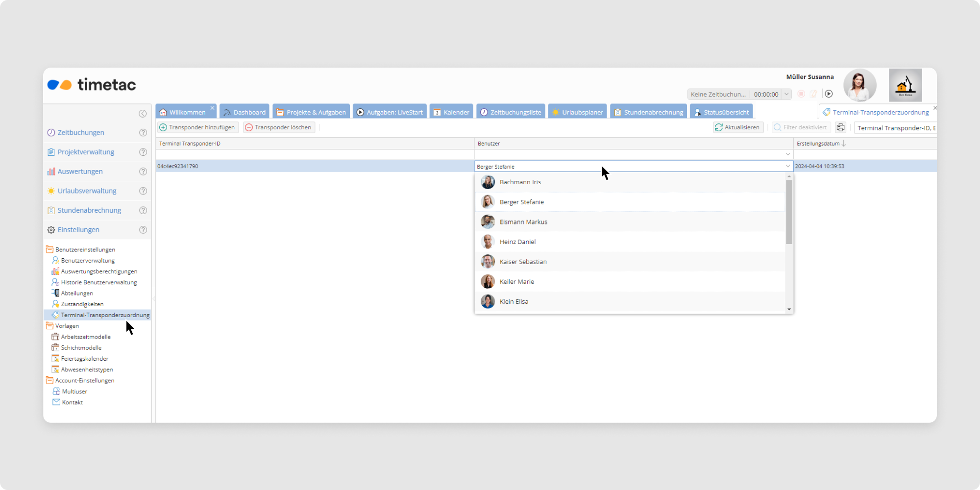Collapse the Berger Stefanie user combo box

[788, 166]
